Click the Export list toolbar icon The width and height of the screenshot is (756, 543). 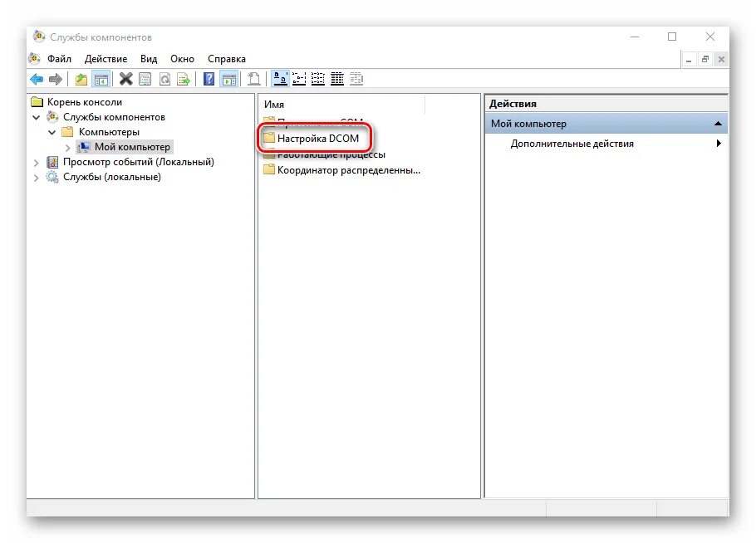184,79
